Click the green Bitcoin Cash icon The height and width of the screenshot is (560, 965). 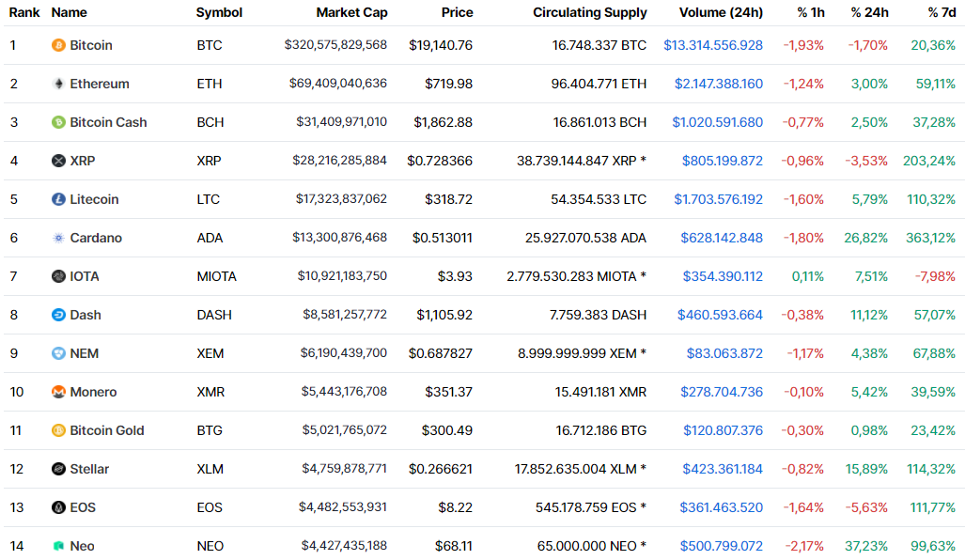[58, 122]
